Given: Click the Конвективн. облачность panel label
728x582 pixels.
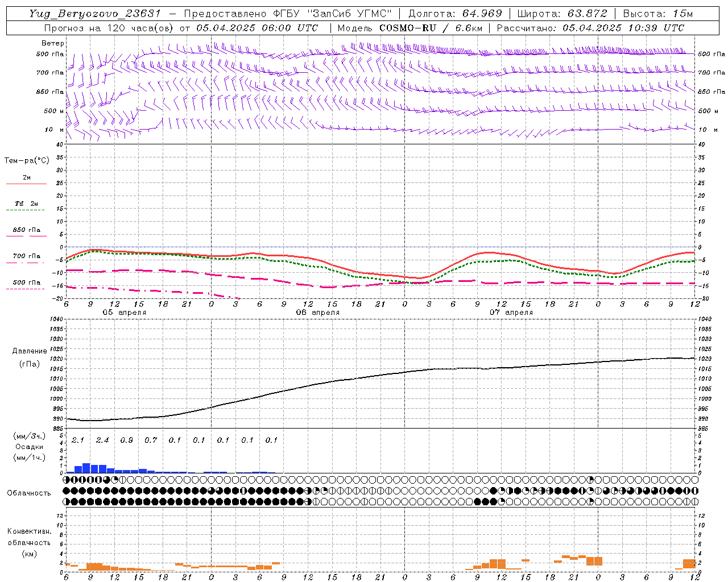Looking at the screenshot, I should [x=30, y=537].
